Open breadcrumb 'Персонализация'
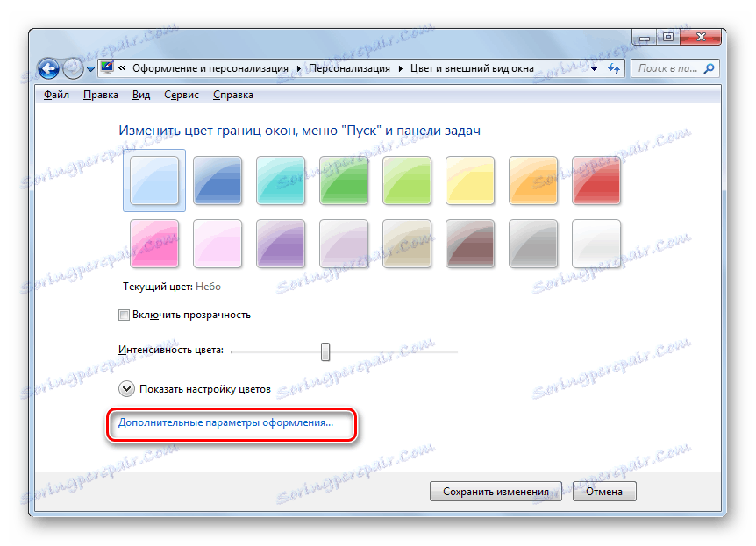Viewport: 756px width, 546px height. 349,69
